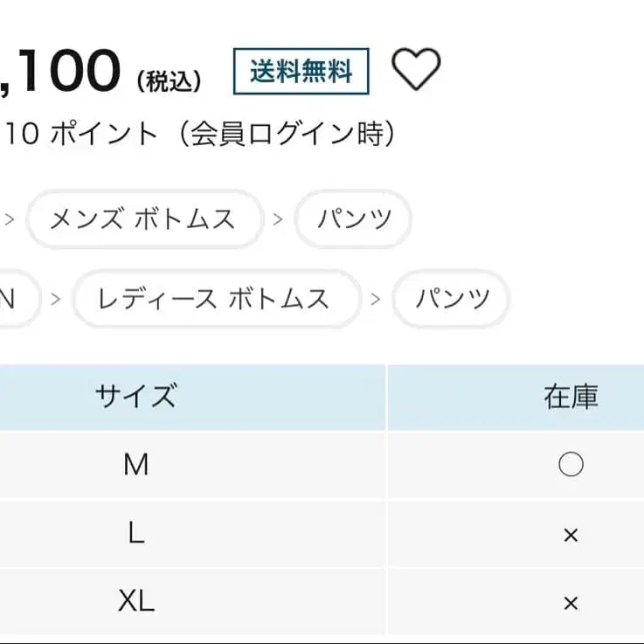The height and width of the screenshot is (644, 644).
Task: Open the メンズ ボトムス category chip
Action: (143, 218)
